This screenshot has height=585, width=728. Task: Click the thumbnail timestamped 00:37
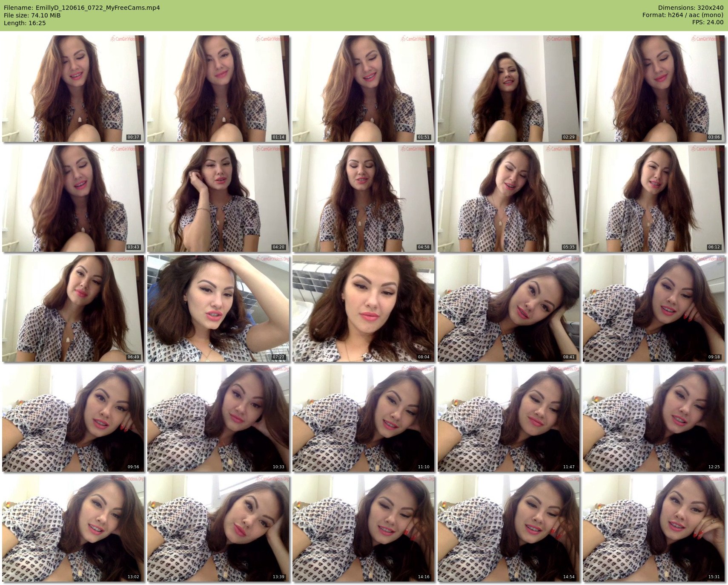73,89
